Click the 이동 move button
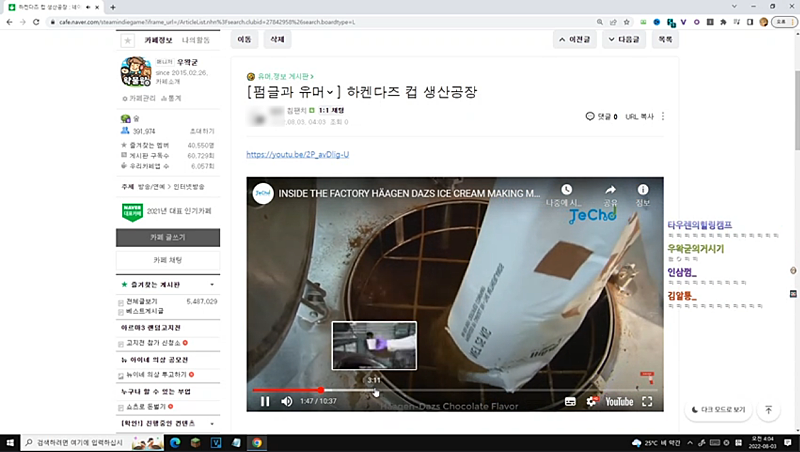This screenshot has height=452, width=800. click(244, 39)
